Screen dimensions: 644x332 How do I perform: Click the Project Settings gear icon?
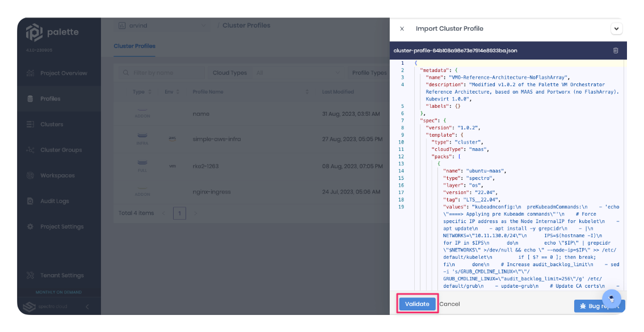coord(30,226)
